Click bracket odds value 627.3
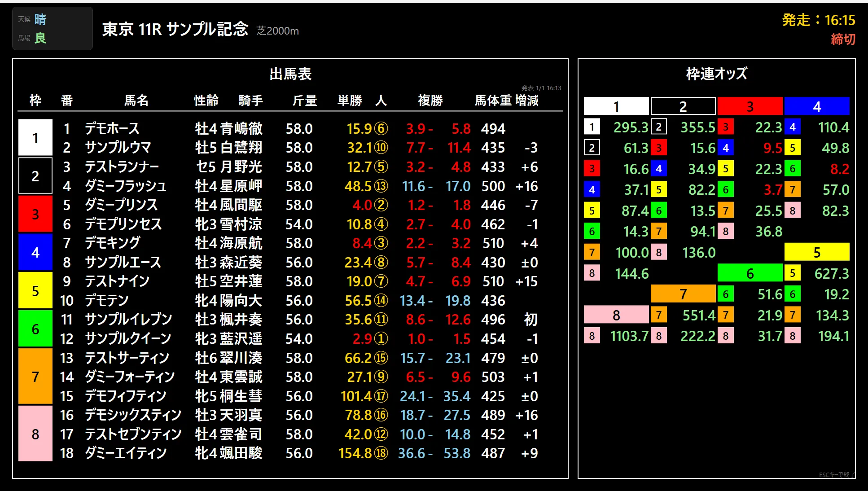The width and height of the screenshot is (868, 491). pos(832,274)
